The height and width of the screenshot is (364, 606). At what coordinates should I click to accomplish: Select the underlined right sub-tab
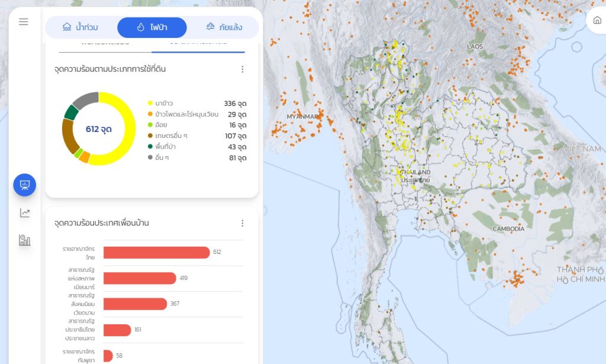click(x=198, y=44)
